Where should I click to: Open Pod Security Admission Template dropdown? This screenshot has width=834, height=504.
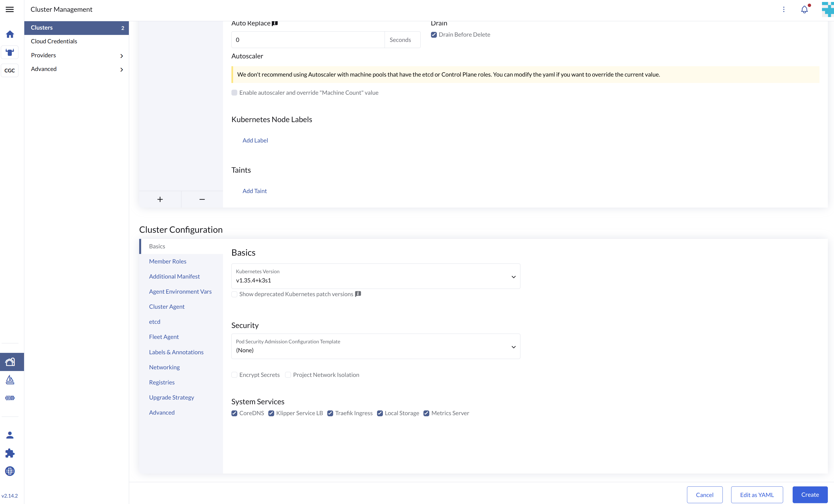coord(376,346)
